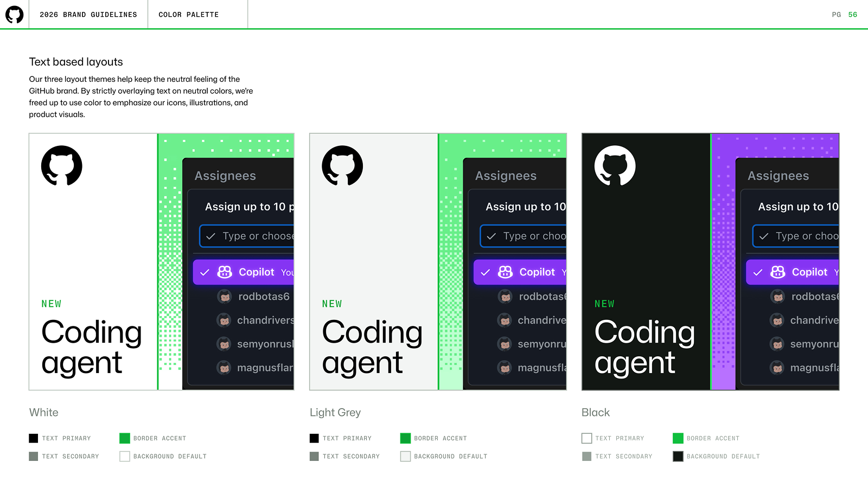The width and height of the screenshot is (868, 488).
Task: Toggle the Copilot checkmark in the White layout
Action: 205,272
